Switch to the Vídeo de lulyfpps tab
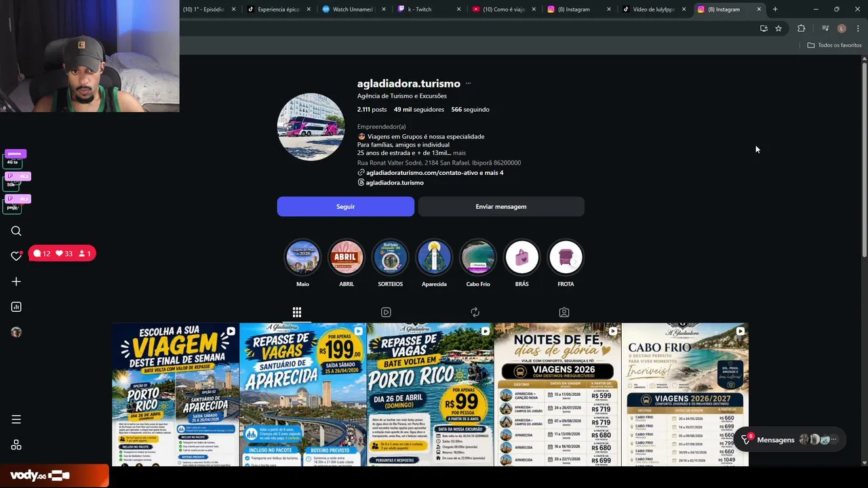868x488 pixels. pos(654,9)
